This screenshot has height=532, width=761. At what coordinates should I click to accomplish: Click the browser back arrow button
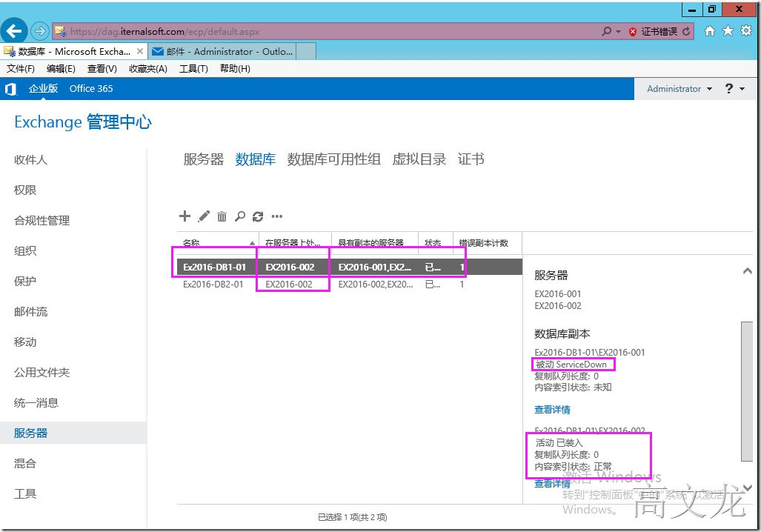13,31
